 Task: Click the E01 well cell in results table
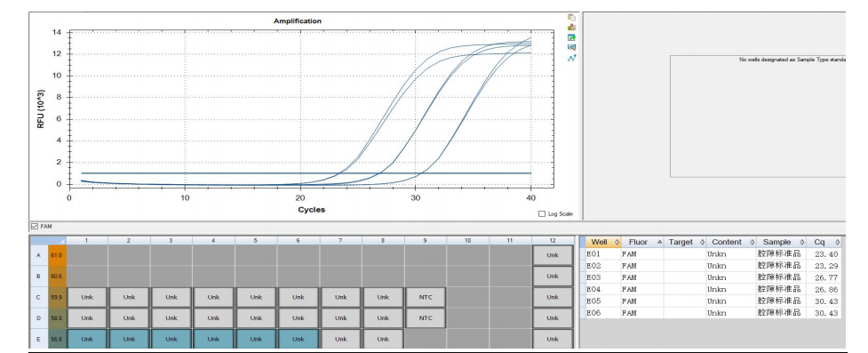603,253
